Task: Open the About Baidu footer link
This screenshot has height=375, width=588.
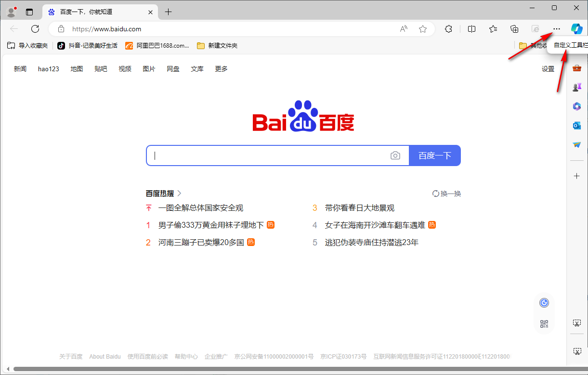Action: tap(105, 357)
